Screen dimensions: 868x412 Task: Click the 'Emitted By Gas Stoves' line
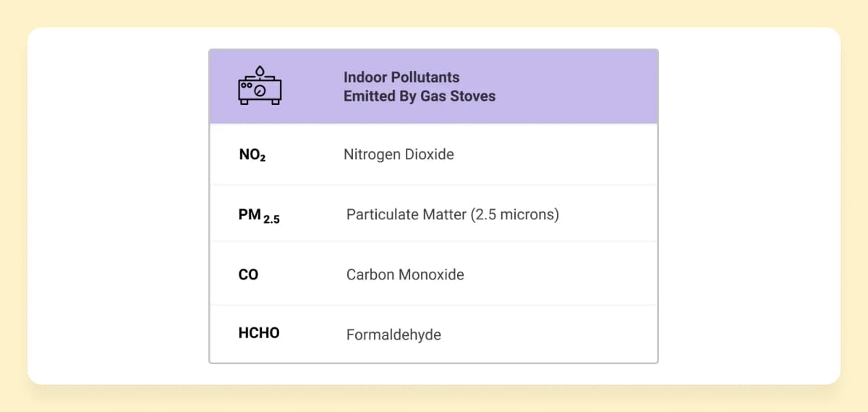coord(420,96)
